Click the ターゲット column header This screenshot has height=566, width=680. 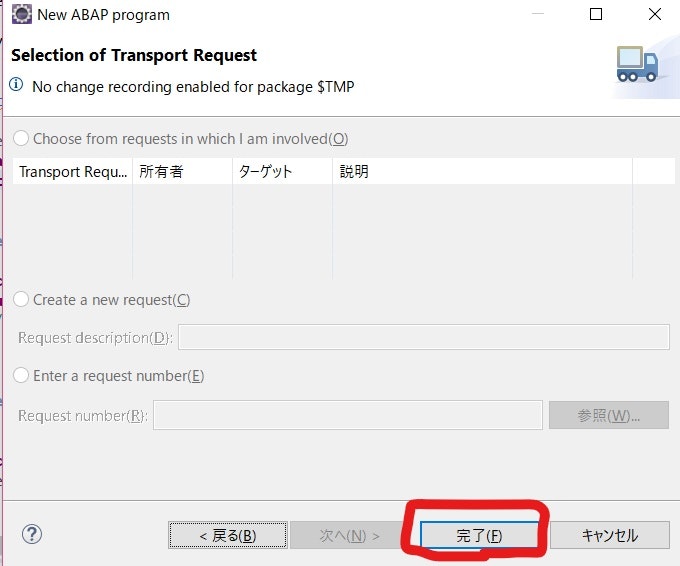[282, 171]
